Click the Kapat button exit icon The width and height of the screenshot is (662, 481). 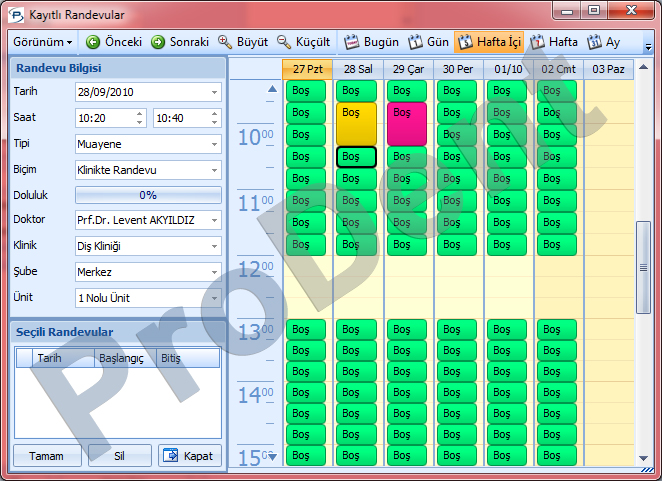tap(171, 455)
